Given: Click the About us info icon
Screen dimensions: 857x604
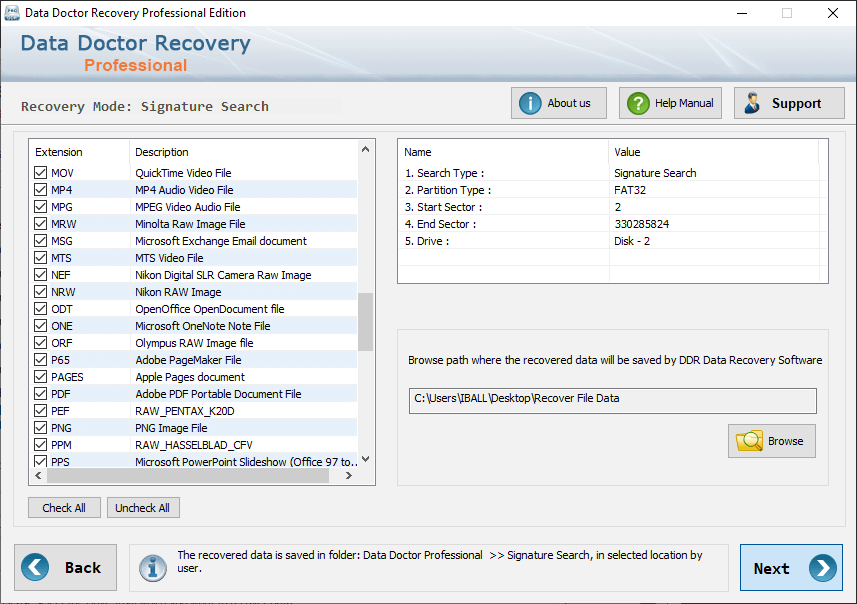Looking at the screenshot, I should [x=530, y=103].
